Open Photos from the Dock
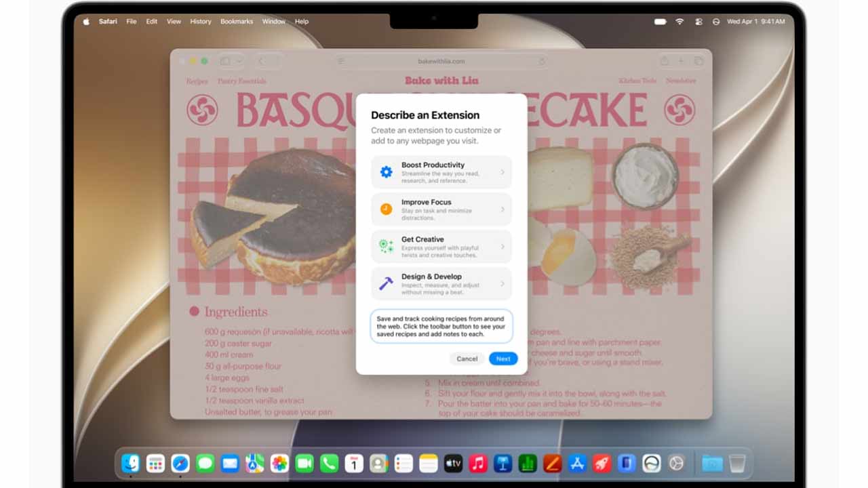This screenshot has height=488, width=868. coord(279,463)
